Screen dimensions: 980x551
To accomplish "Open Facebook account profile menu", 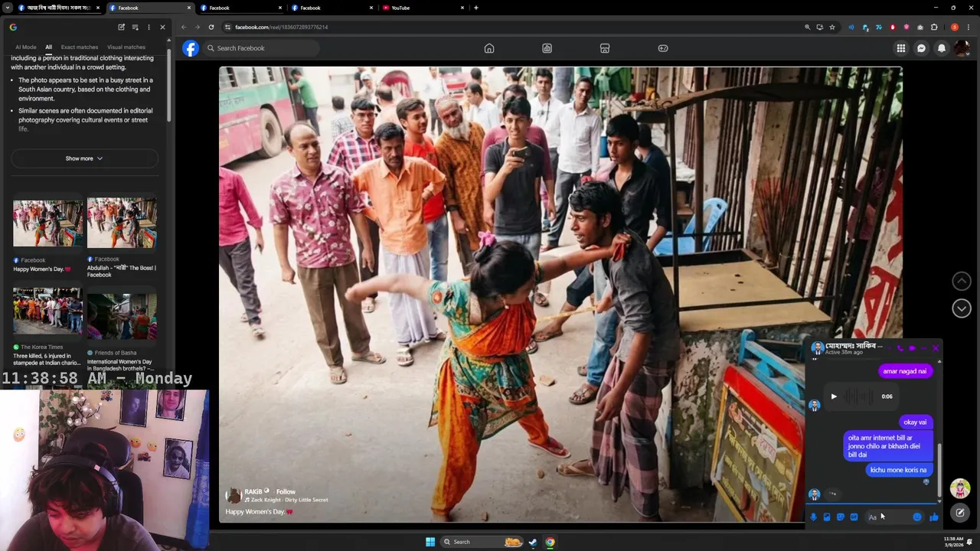I will [x=962, y=48].
